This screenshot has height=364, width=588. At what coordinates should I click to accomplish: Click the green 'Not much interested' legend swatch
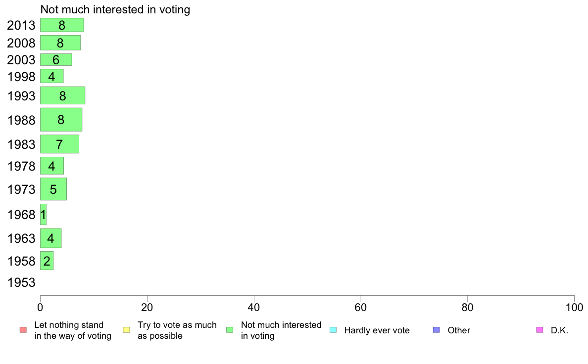click(x=230, y=330)
